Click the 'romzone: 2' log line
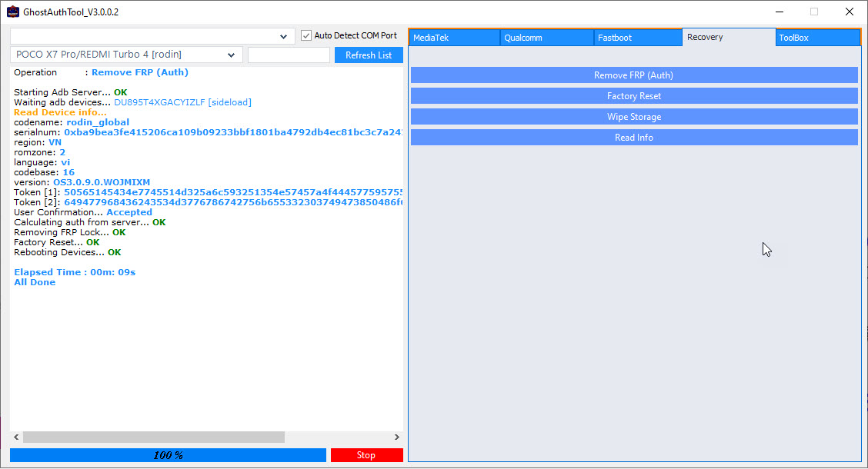The image size is (868, 469). (40, 152)
